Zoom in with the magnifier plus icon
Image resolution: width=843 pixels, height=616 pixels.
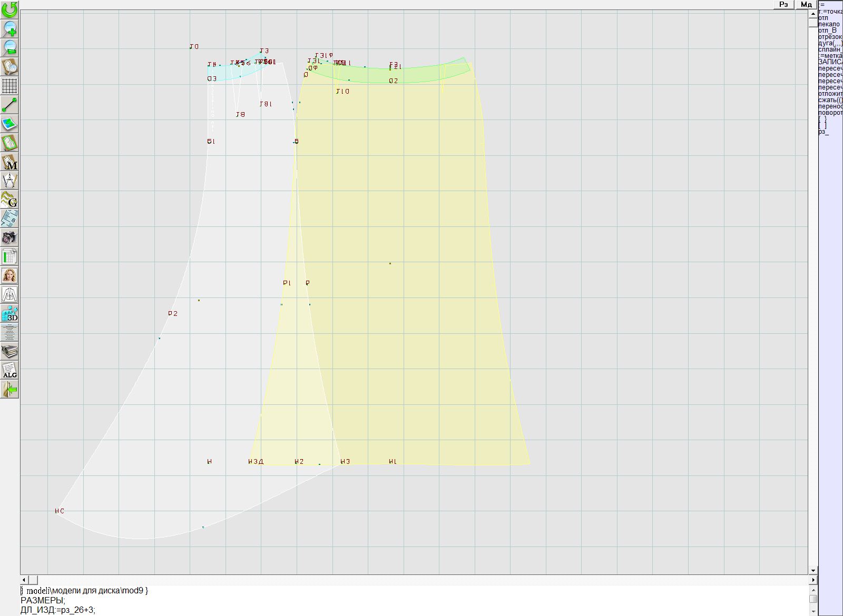(9, 28)
